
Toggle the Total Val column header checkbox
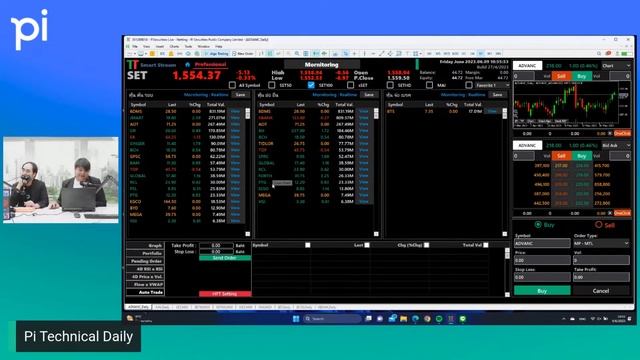tap(486, 245)
